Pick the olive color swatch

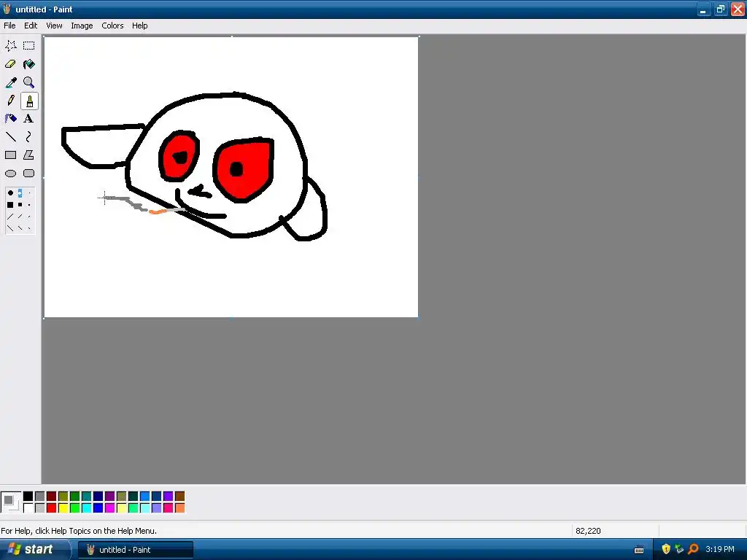point(63,497)
